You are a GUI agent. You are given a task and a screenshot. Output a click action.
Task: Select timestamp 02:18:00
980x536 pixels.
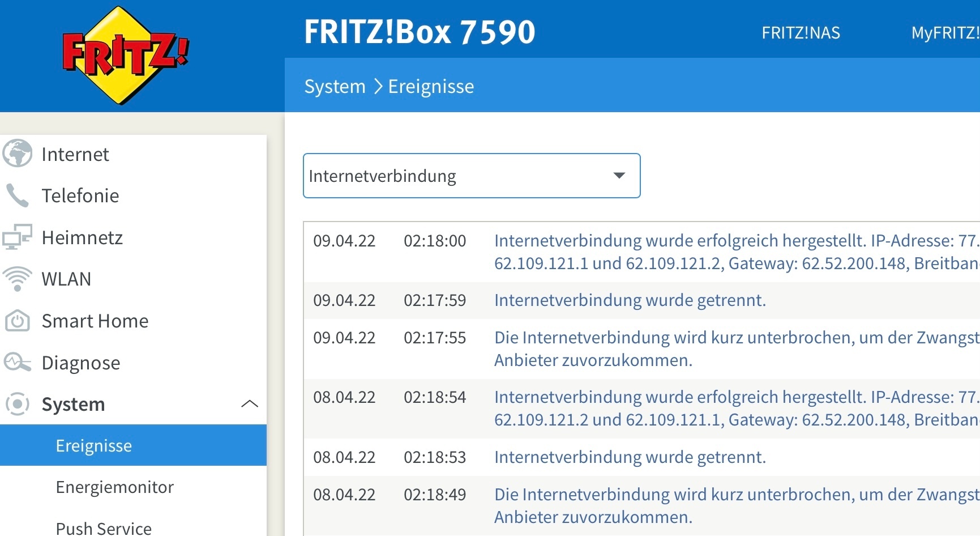click(435, 241)
